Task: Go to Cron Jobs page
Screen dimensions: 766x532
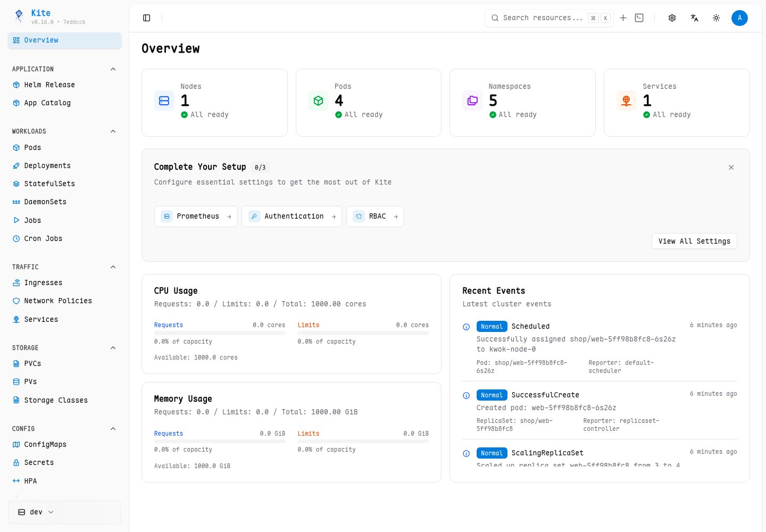Action: 64,239
